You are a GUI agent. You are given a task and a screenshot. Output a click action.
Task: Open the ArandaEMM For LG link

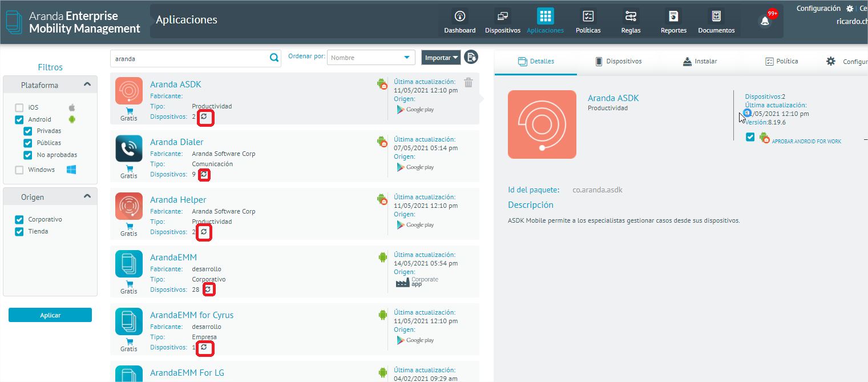[187, 373]
